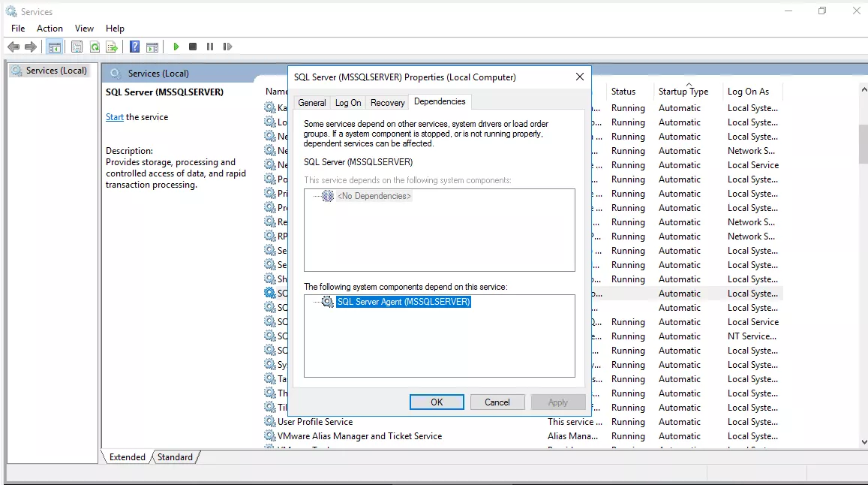
Task: Open the File menu
Action: pyautogui.click(x=18, y=29)
